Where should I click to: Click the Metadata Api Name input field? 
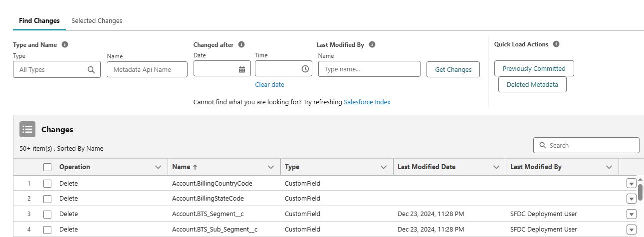pyautogui.click(x=147, y=70)
